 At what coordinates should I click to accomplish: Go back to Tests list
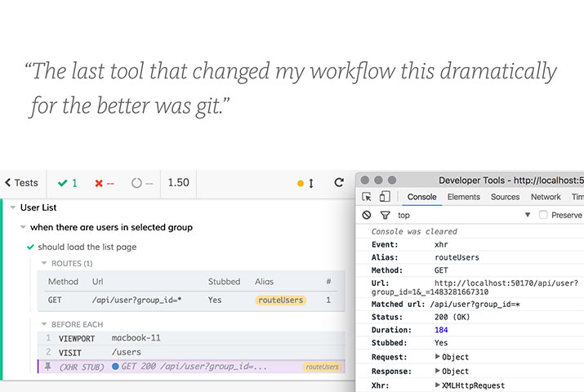pyautogui.click(x=21, y=183)
